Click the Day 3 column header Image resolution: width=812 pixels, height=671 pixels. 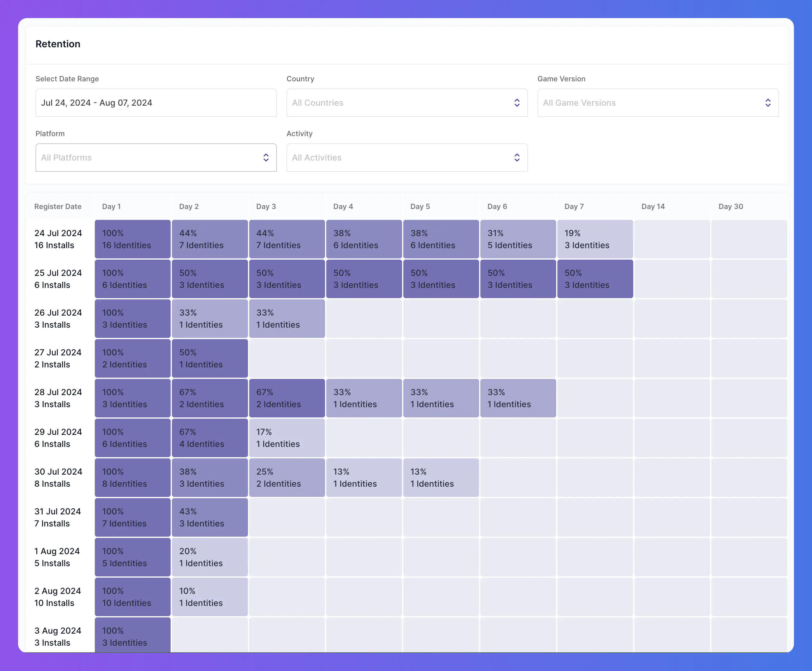pyautogui.click(x=266, y=206)
